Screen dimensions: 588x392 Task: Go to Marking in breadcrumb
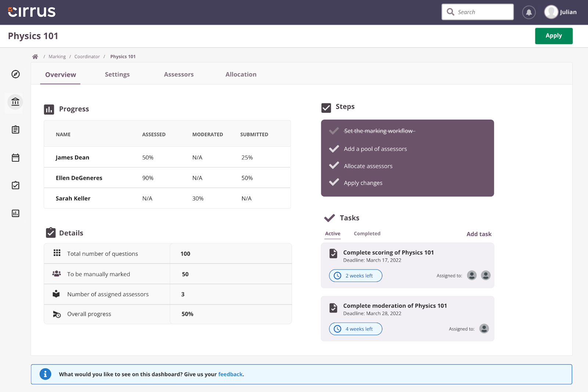click(x=57, y=57)
